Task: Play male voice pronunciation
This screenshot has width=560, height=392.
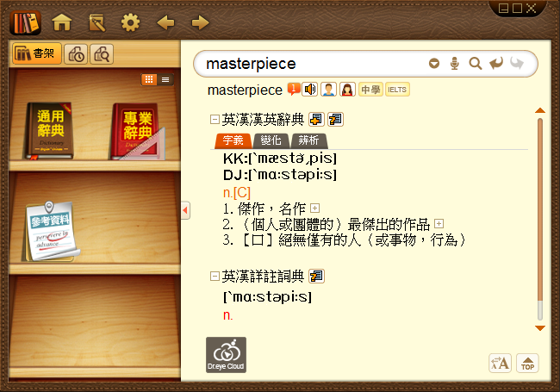Action: pyautogui.click(x=328, y=90)
